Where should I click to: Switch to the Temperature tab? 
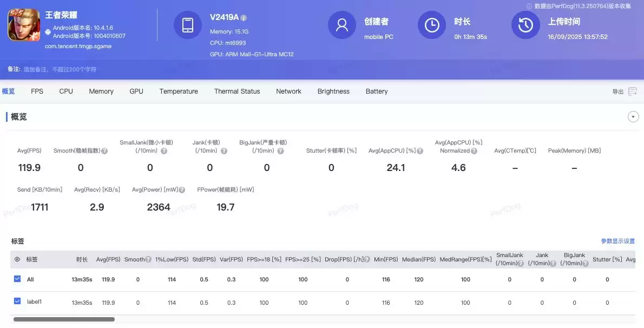179,91
